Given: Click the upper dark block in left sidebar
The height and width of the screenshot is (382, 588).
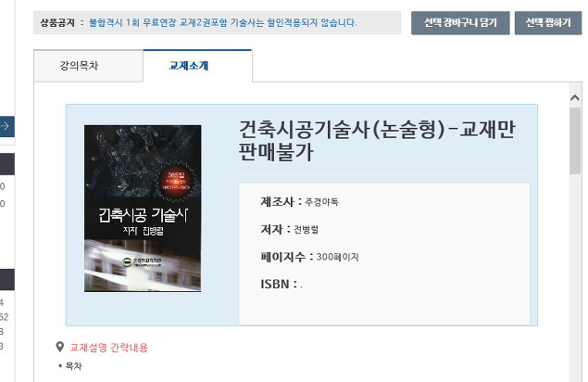Looking at the screenshot, I should [x=7, y=164].
